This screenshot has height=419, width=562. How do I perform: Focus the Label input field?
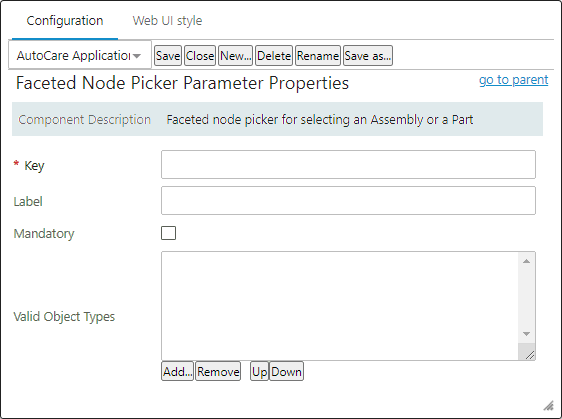348,200
